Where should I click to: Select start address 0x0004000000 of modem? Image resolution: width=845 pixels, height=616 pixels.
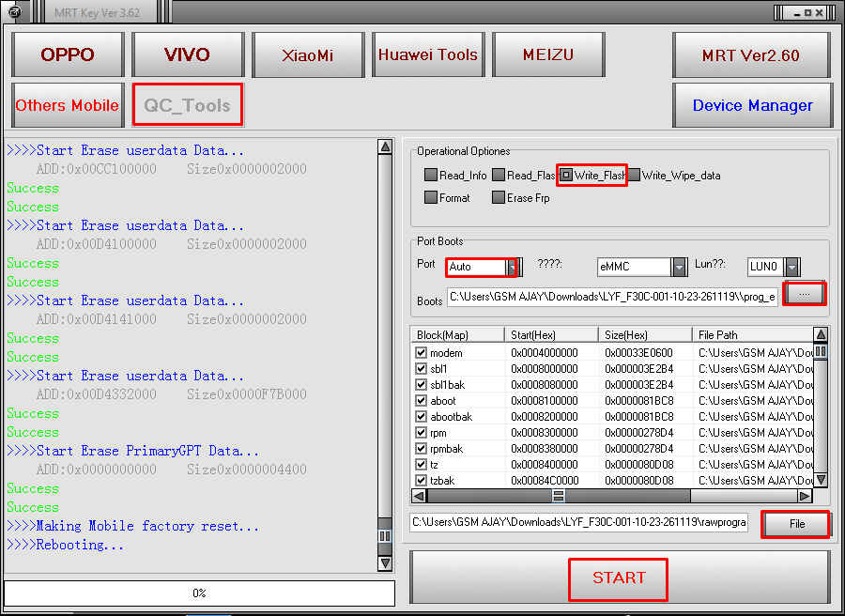coord(545,353)
